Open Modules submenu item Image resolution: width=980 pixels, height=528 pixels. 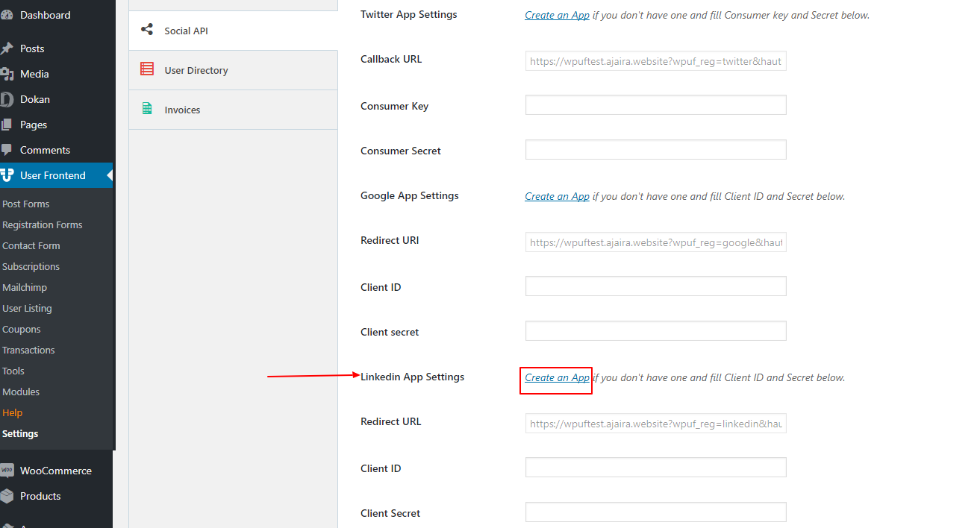click(21, 392)
